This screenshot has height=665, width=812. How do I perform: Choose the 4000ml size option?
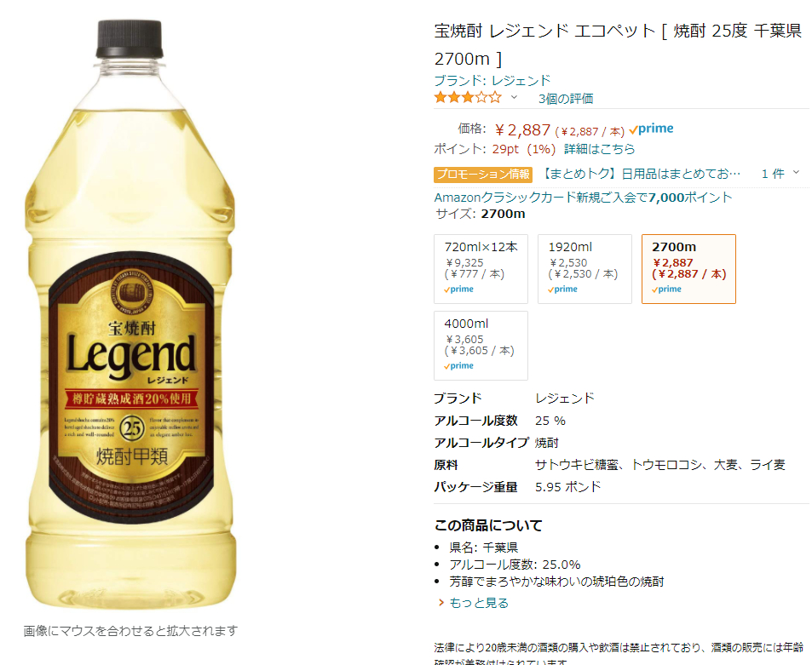click(x=481, y=346)
